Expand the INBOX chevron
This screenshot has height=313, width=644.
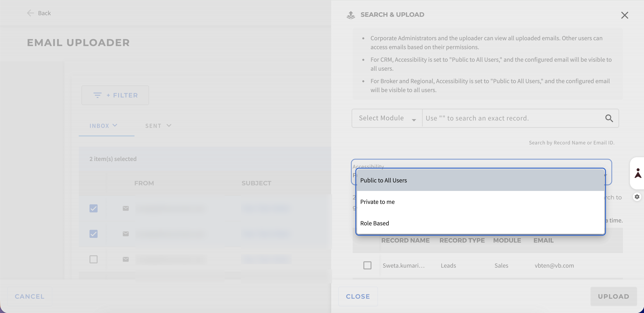click(115, 125)
